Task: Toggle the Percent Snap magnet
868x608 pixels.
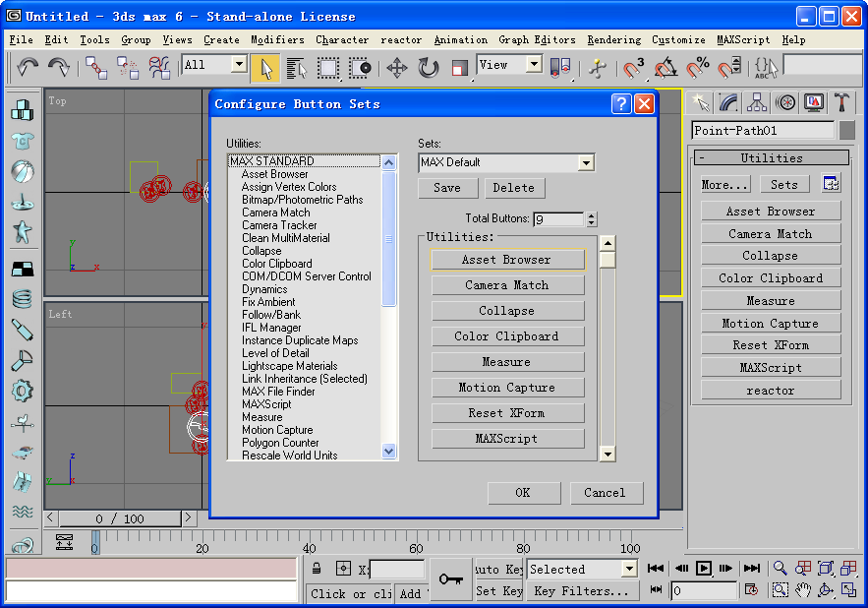Action: click(698, 68)
